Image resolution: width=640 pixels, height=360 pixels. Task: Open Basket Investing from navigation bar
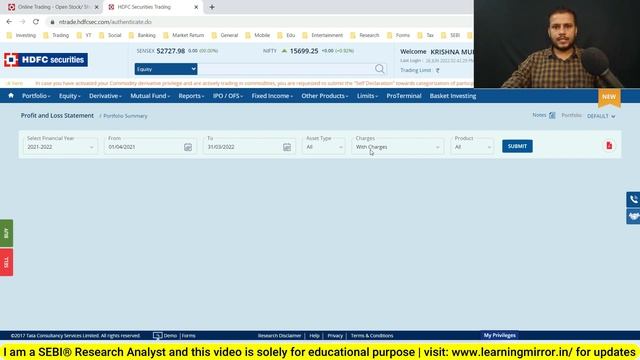pyautogui.click(x=453, y=96)
